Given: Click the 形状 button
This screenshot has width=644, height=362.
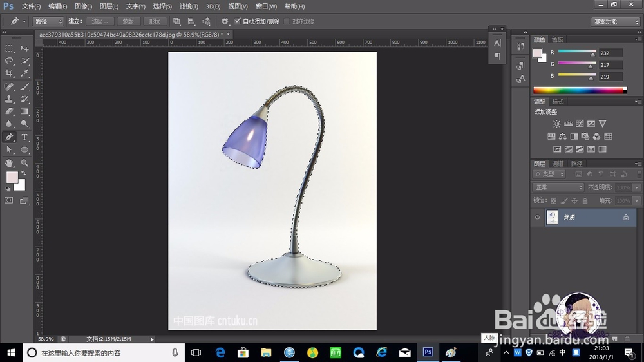Looking at the screenshot, I should point(155,21).
